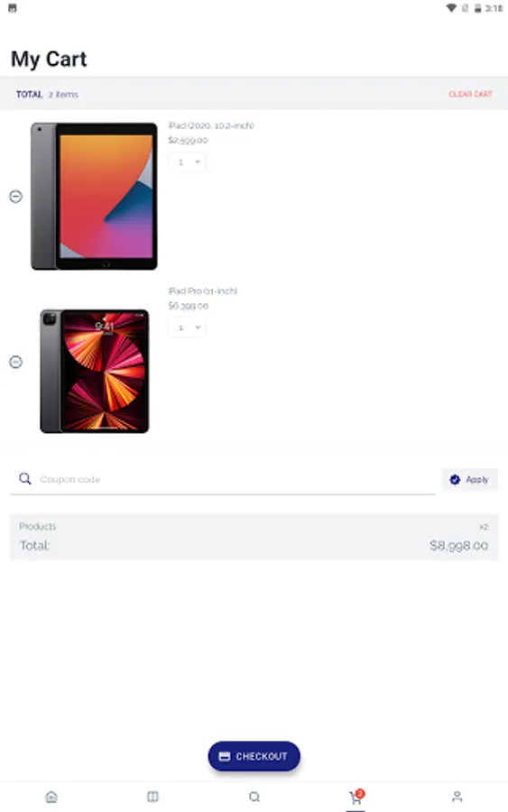Tap the Wi-Fi status bar icon
The image size is (508, 812).
click(x=451, y=8)
